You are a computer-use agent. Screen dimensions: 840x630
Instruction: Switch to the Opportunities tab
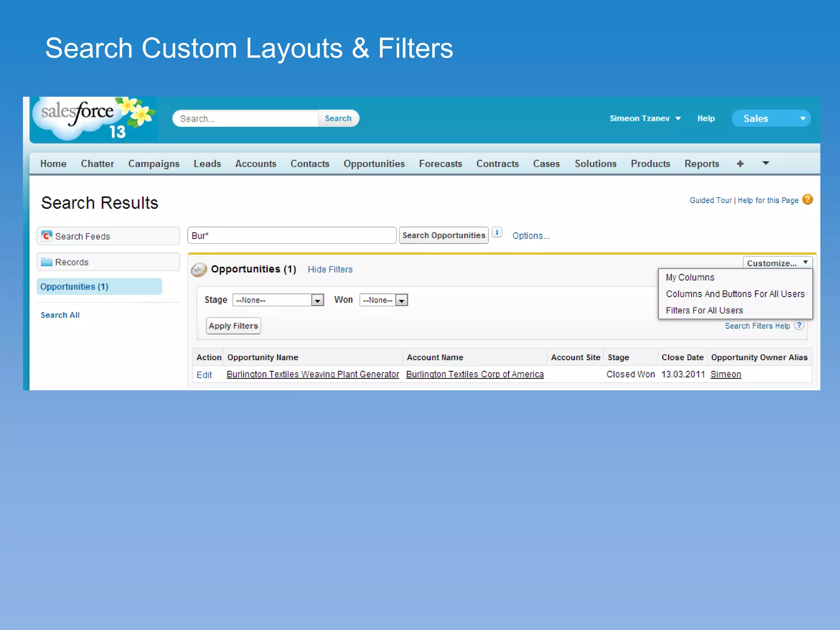point(374,164)
